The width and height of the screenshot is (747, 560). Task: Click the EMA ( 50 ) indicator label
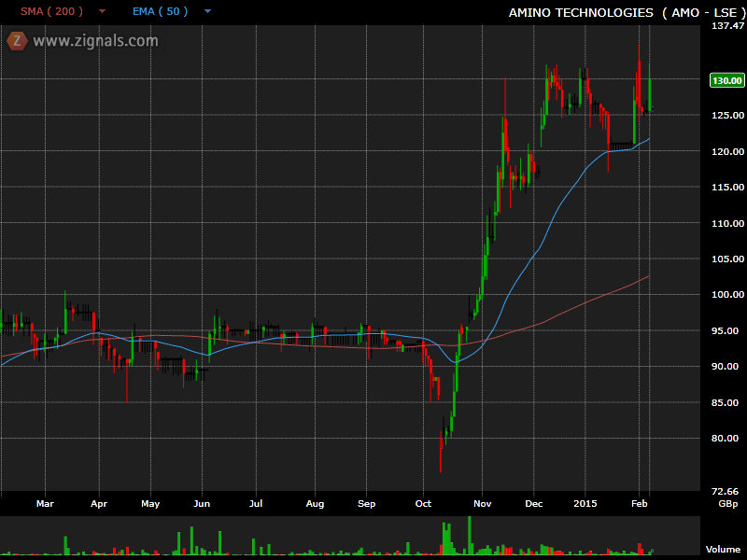pos(159,12)
